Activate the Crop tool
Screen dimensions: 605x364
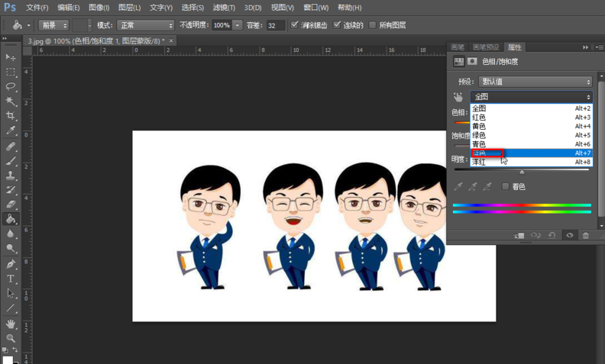pyautogui.click(x=11, y=115)
